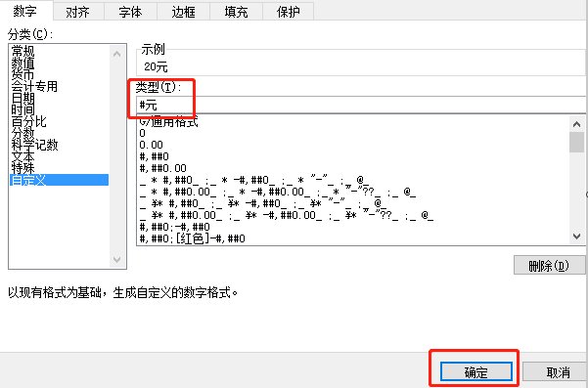Click the type list scroll up arrow

(577, 124)
